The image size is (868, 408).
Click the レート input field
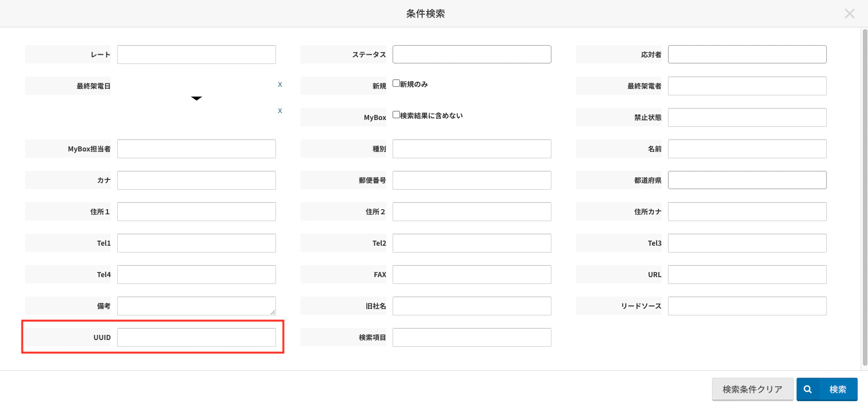(197, 54)
